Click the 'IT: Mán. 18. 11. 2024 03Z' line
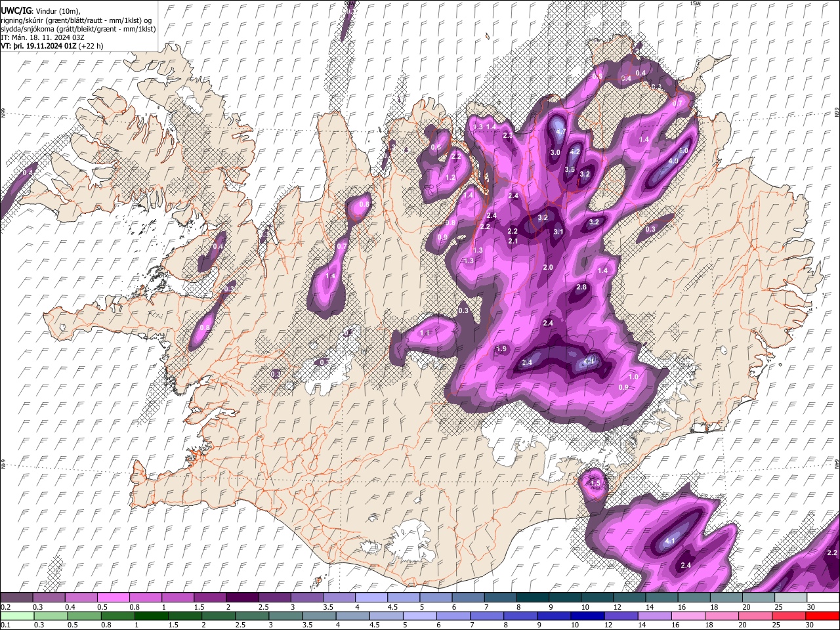 pyautogui.click(x=41, y=38)
